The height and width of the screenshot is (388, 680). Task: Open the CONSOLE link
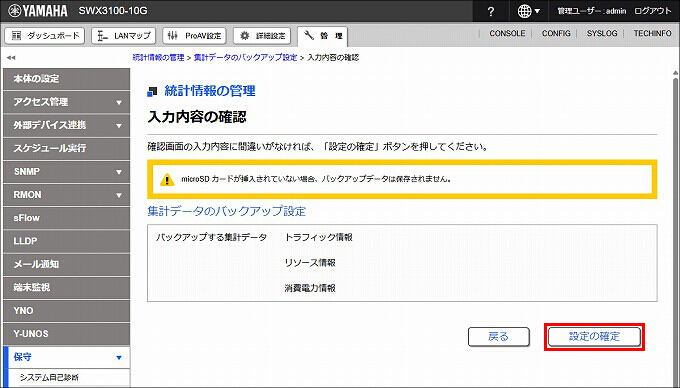coord(507,33)
